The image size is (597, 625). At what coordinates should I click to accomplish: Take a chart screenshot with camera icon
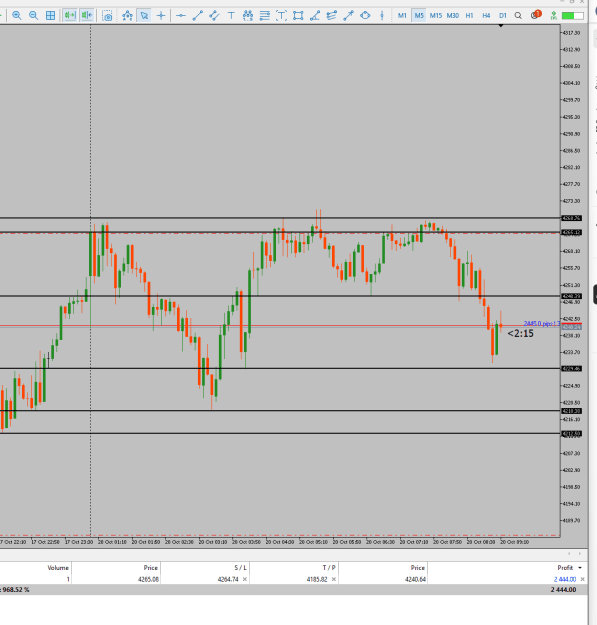coord(107,16)
